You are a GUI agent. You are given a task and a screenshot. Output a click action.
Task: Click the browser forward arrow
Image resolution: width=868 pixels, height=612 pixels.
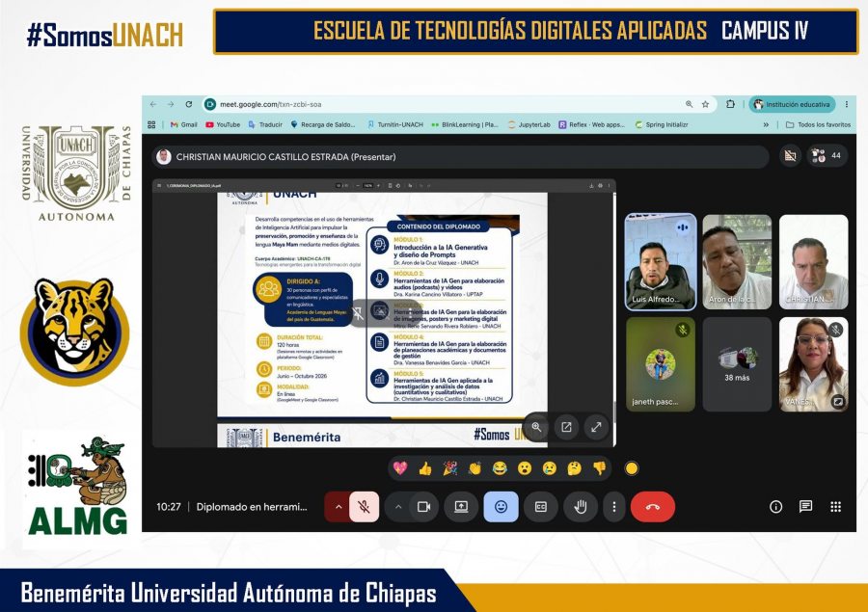click(171, 104)
